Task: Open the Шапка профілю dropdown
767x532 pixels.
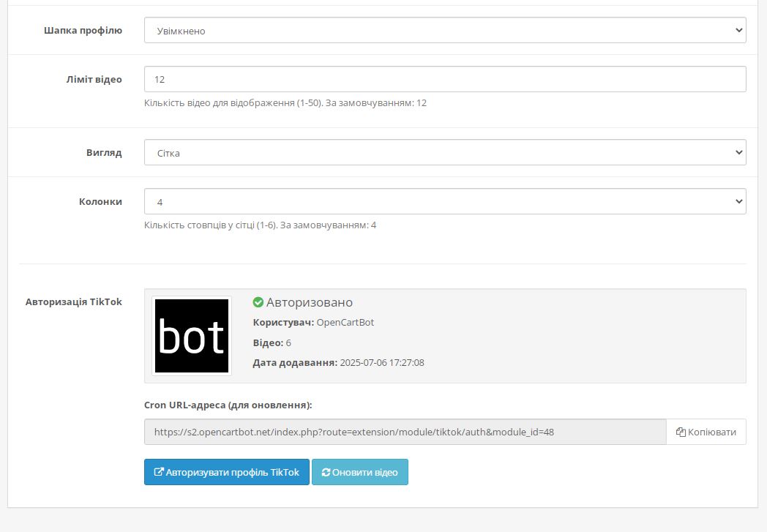Action: (445, 30)
